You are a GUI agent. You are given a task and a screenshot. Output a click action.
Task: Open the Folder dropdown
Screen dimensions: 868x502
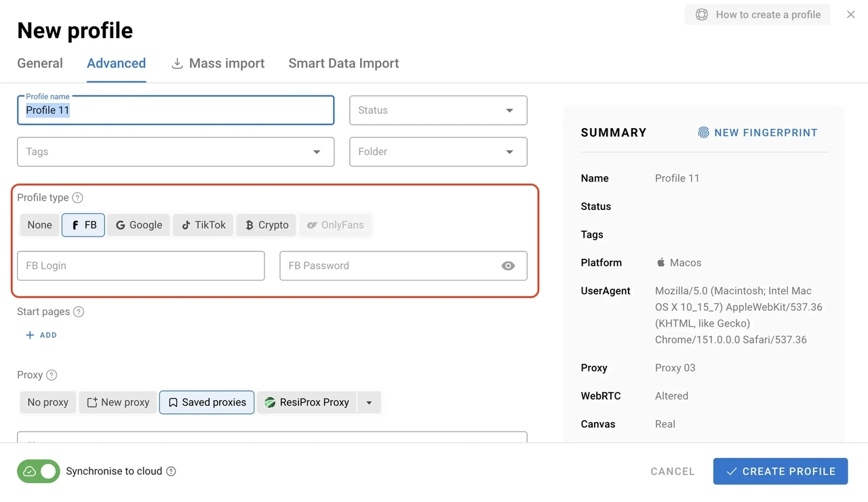coord(438,152)
